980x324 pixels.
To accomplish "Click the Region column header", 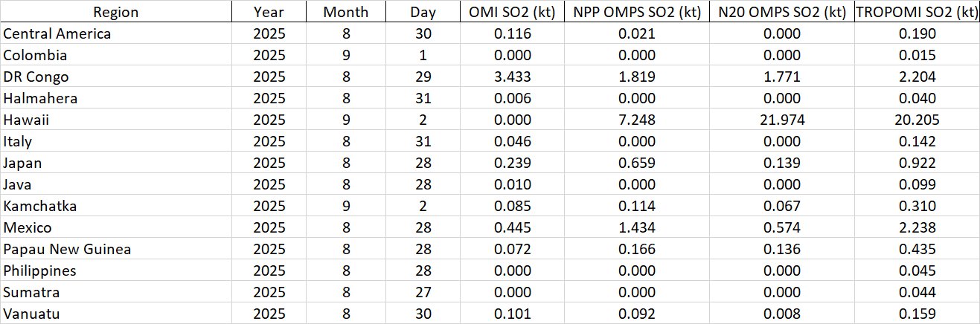I will [115, 12].
